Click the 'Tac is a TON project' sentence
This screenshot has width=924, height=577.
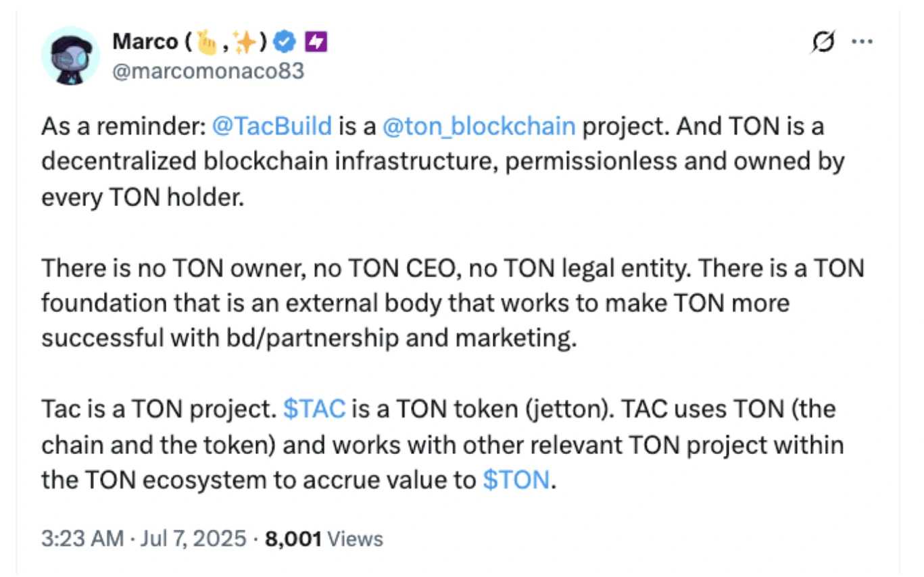tap(157, 409)
